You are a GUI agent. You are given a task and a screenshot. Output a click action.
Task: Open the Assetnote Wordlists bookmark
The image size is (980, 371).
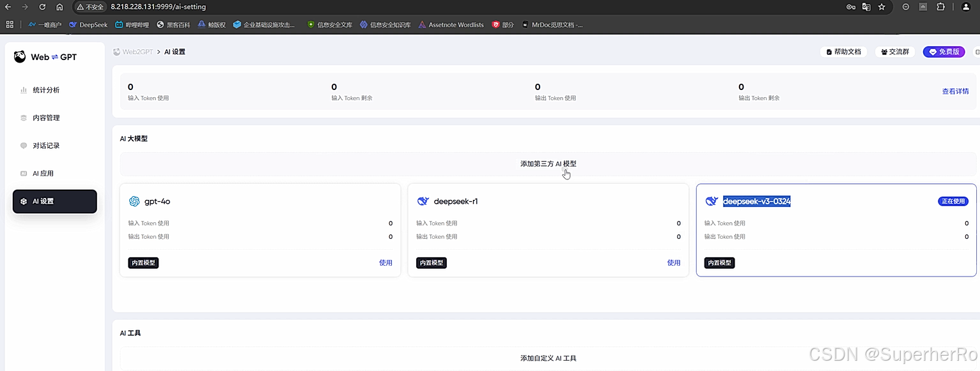click(x=451, y=25)
